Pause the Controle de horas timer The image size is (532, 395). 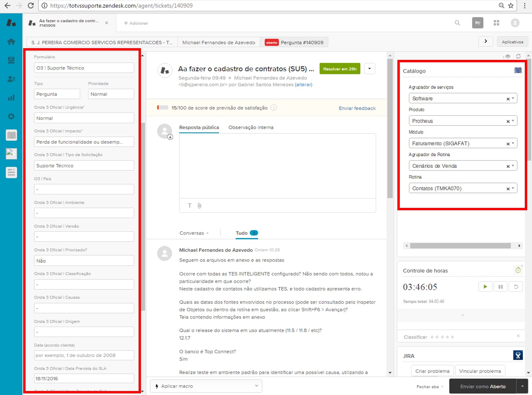coord(500,287)
